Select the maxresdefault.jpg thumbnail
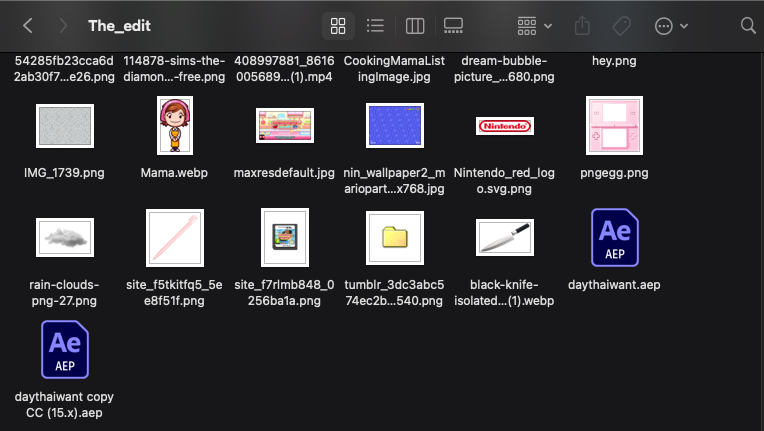The width and height of the screenshot is (764, 431). pos(285,126)
